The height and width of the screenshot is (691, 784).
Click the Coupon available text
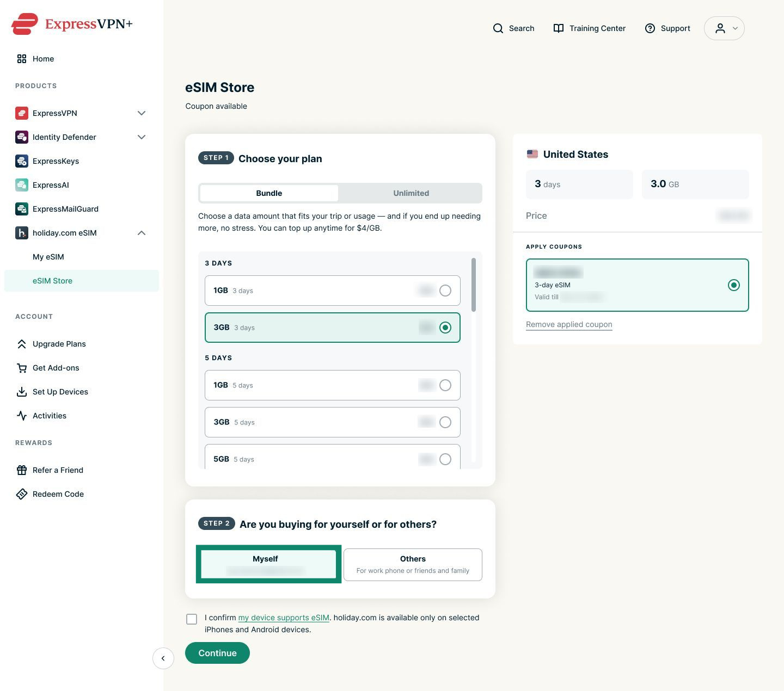point(216,106)
